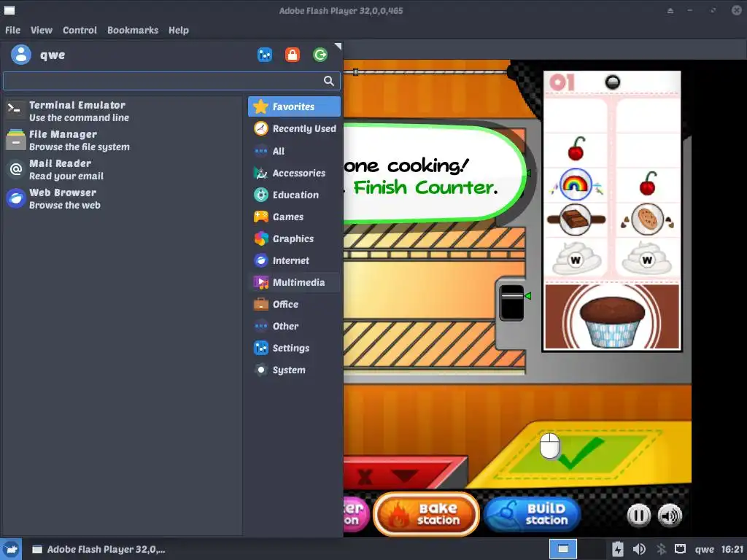The height and width of the screenshot is (560, 747).
Task: Open the Accessories category
Action: [294, 173]
